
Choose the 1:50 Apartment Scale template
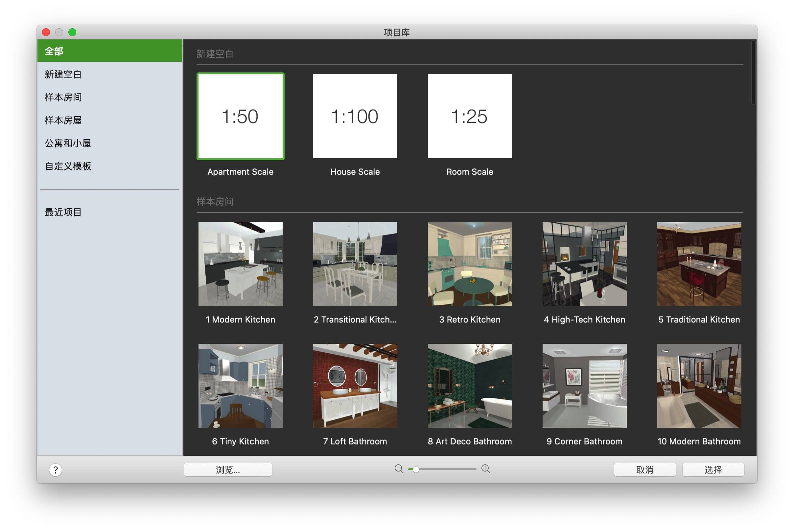coord(240,116)
